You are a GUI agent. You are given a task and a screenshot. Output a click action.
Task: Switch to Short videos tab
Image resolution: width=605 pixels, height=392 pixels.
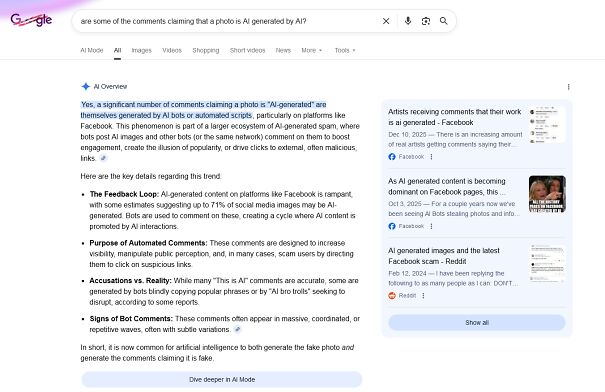[248, 50]
